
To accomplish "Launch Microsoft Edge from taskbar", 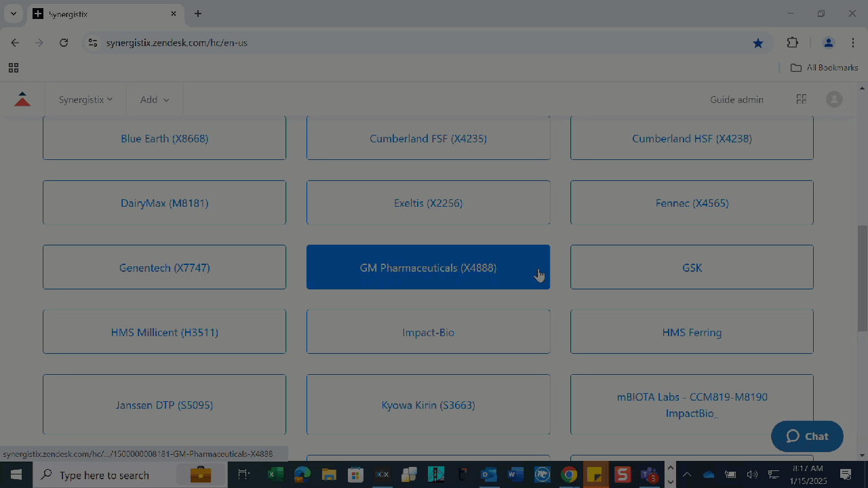I will pyautogui.click(x=302, y=474).
